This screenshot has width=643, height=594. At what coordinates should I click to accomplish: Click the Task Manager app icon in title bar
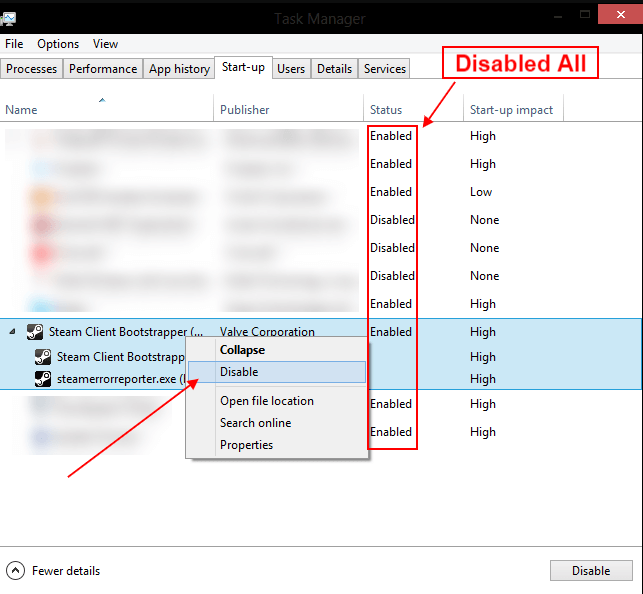pyautogui.click(x=8, y=18)
